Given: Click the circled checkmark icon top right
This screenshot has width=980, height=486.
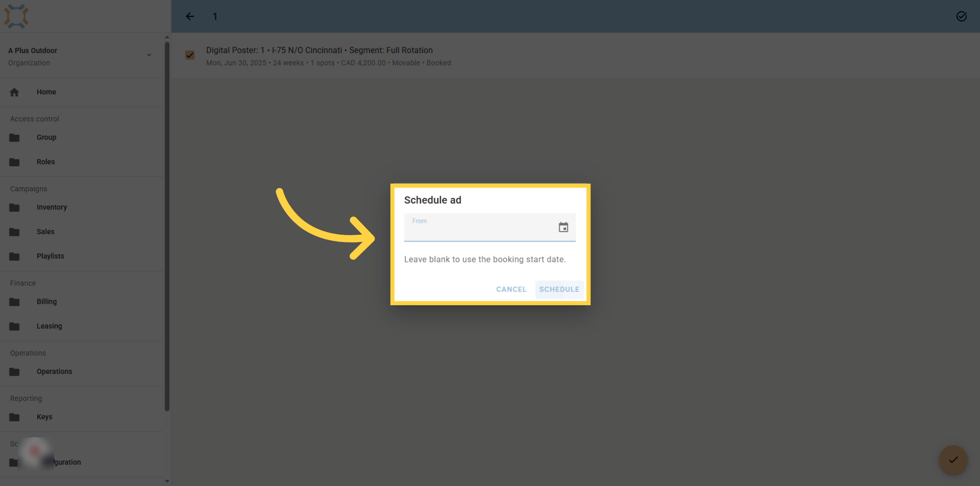Looking at the screenshot, I should pos(961,16).
